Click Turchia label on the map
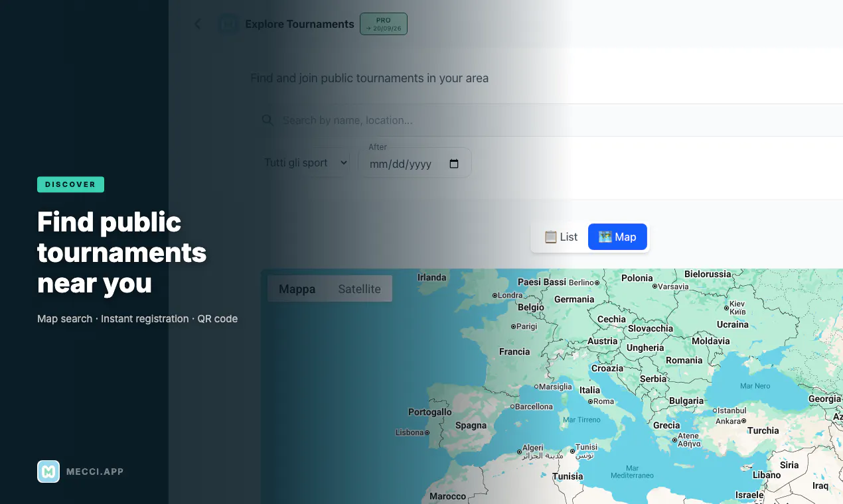843x504 pixels. coord(763,430)
